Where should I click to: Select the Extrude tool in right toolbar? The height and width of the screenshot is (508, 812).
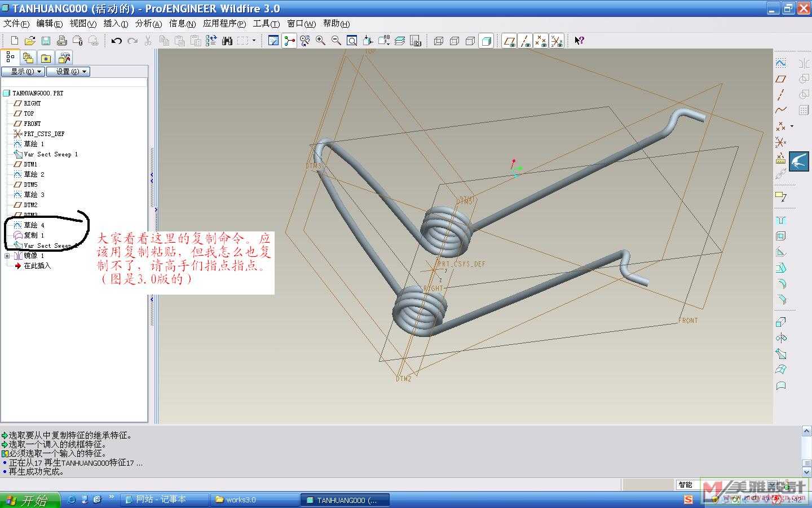point(781,322)
